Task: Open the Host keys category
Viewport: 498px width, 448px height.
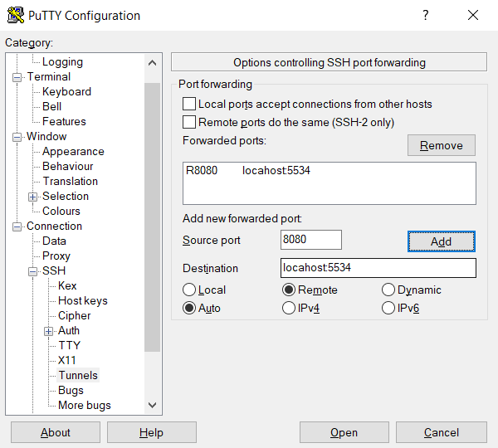Action: point(83,300)
